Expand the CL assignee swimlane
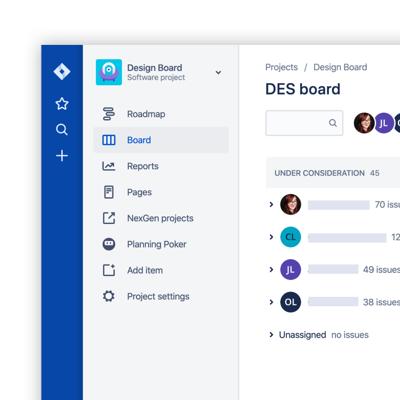The image size is (400, 400). [x=271, y=237]
